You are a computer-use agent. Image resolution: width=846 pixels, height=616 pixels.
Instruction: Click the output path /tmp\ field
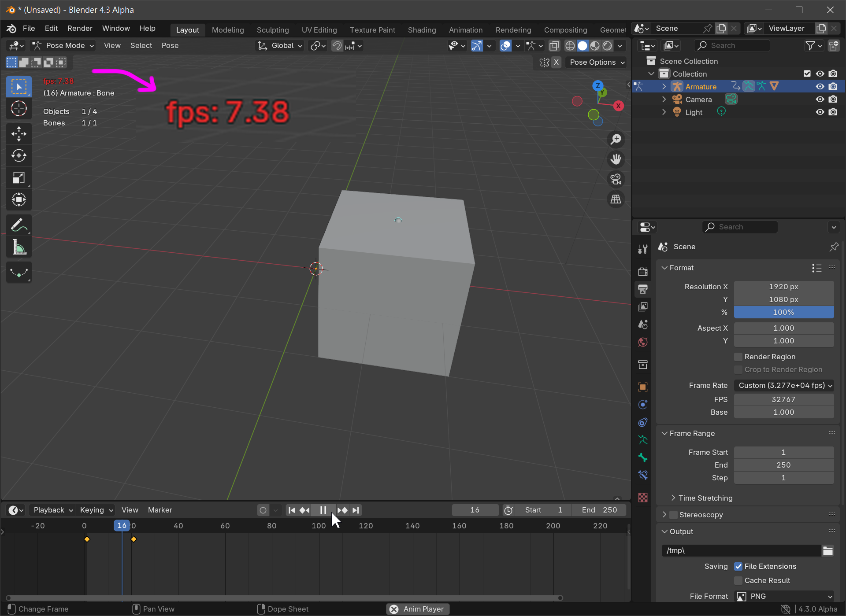[x=741, y=550]
